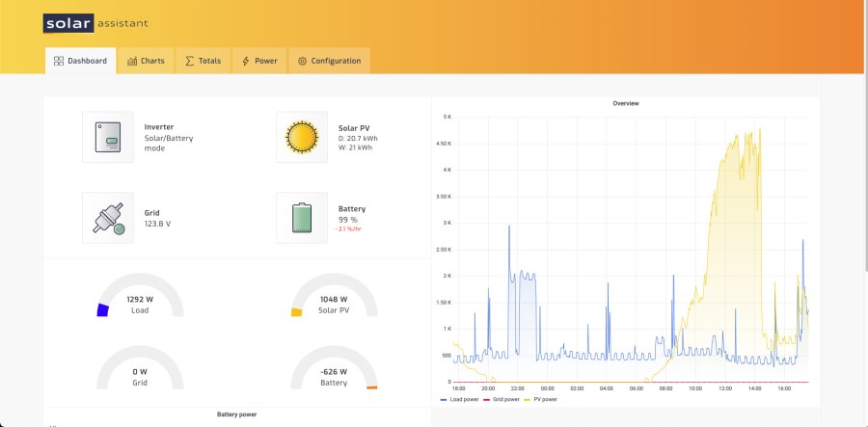Click the Overview chart title
The width and height of the screenshot is (868, 427).
(626, 103)
